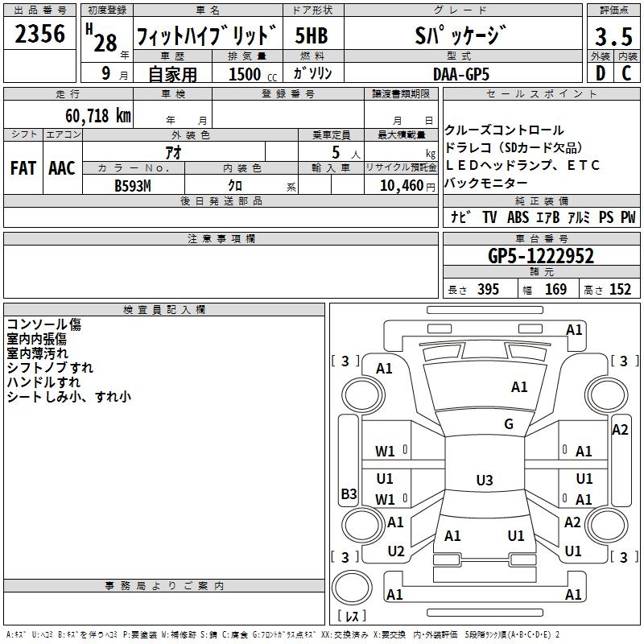The image size is (644, 644).
Task: Click the interior color クロ
Action: [x=235, y=186]
